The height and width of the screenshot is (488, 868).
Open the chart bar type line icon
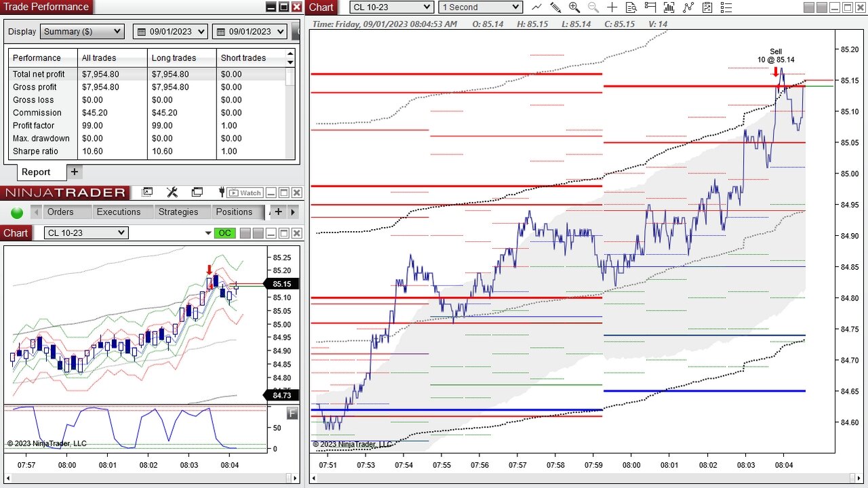[537, 7]
